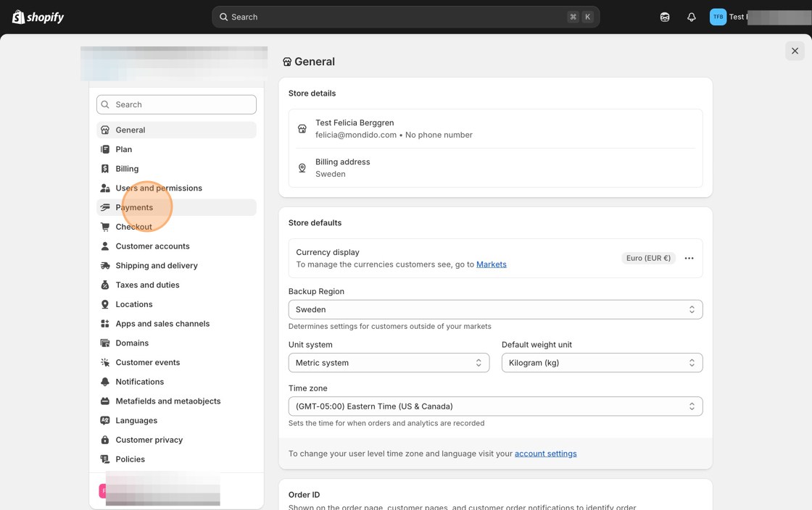Open the Currency display three-dots menu

tap(689, 258)
